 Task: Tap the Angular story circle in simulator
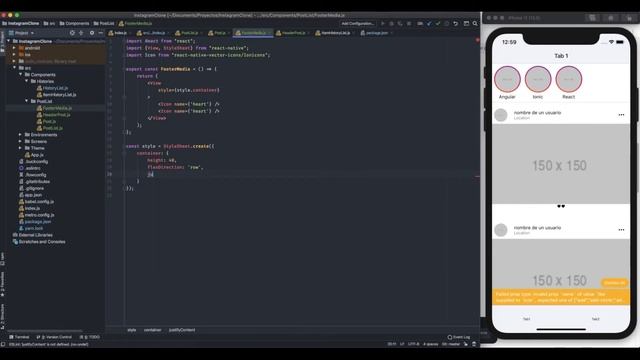pyautogui.click(x=507, y=79)
